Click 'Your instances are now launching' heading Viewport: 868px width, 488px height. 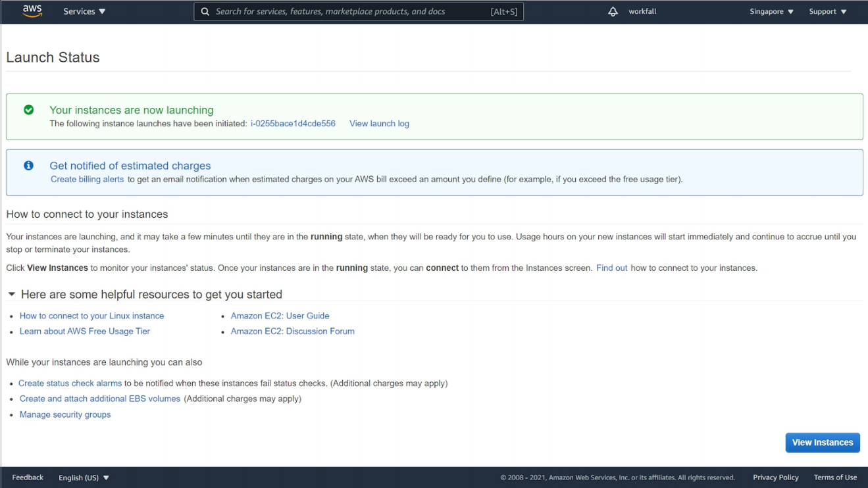coord(132,110)
